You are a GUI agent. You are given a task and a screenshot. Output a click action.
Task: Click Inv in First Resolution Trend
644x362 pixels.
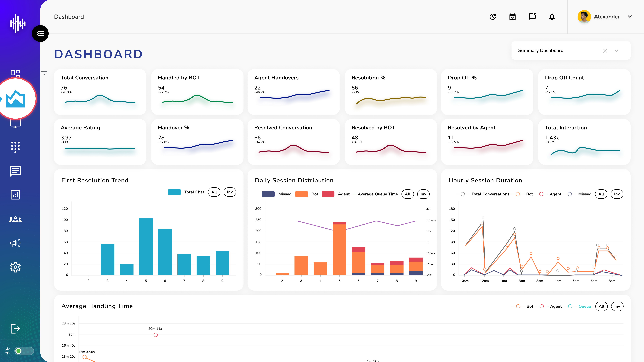pyautogui.click(x=230, y=192)
